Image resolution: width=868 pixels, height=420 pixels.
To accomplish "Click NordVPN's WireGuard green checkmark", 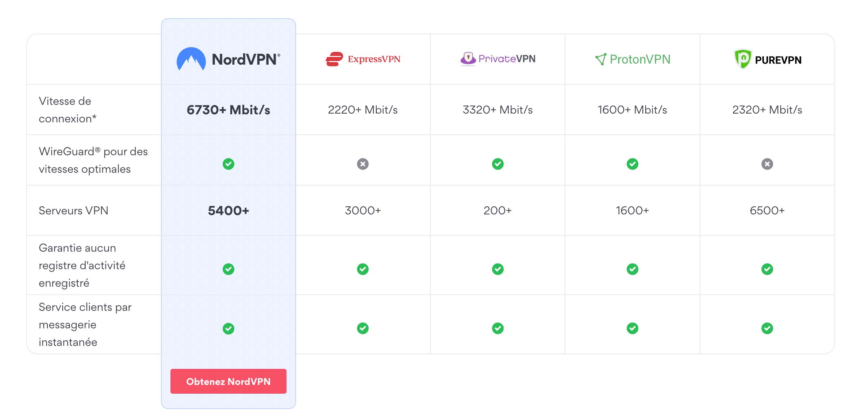I will (228, 164).
